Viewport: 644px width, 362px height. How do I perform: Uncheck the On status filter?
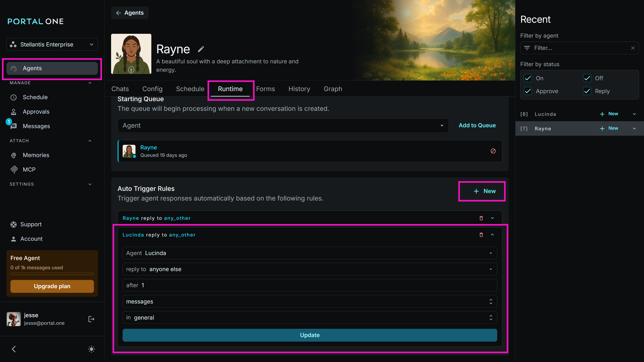coord(528,78)
